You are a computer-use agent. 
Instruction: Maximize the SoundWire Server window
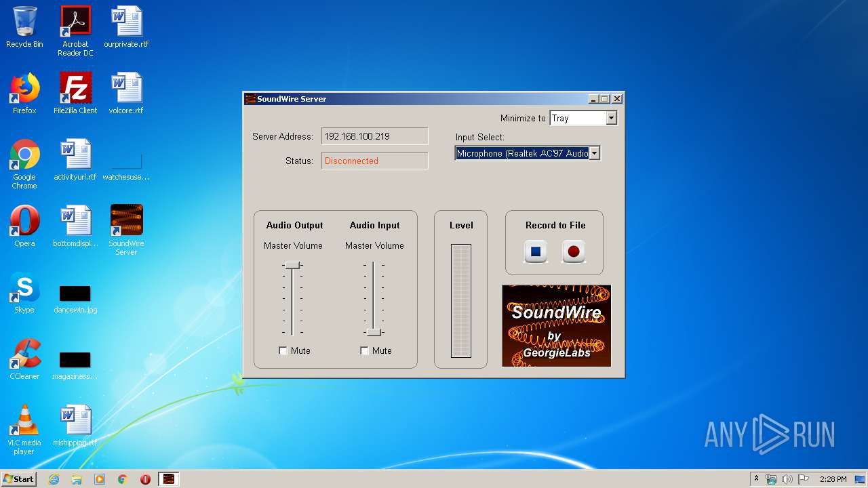coord(605,99)
